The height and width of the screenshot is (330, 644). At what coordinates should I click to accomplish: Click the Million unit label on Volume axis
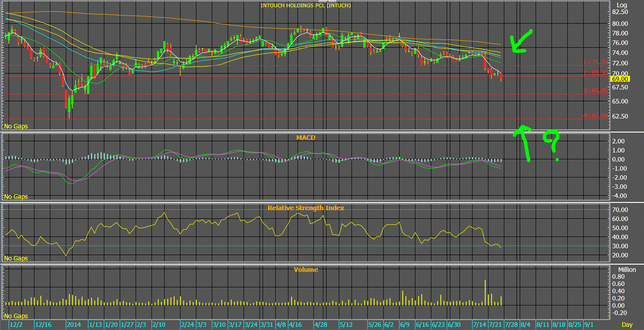(626, 270)
